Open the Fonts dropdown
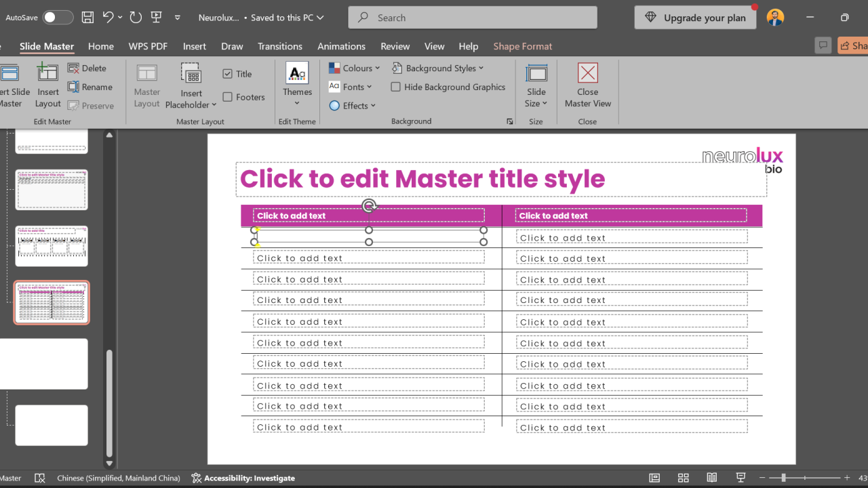 click(x=351, y=87)
